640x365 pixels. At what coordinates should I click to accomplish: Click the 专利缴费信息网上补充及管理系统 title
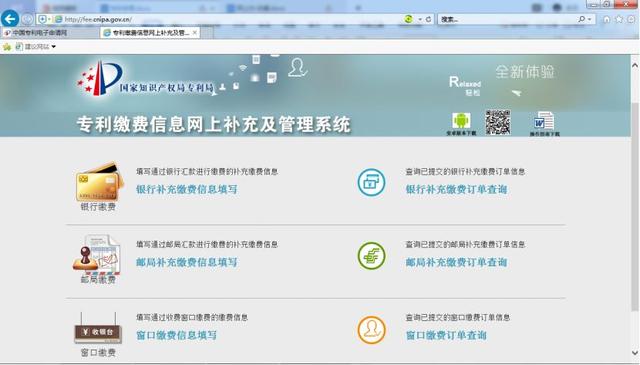click(213, 125)
